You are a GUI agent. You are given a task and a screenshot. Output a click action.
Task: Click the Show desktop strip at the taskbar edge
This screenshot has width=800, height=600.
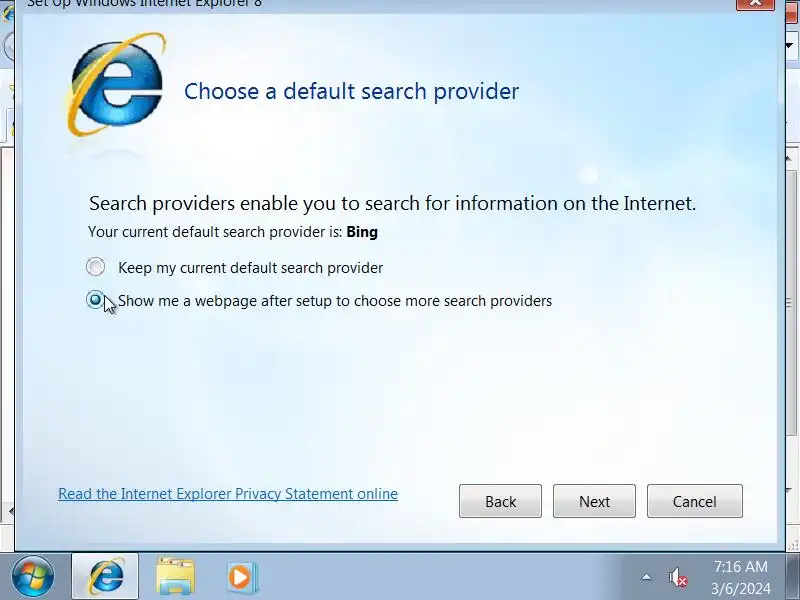(794, 577)
